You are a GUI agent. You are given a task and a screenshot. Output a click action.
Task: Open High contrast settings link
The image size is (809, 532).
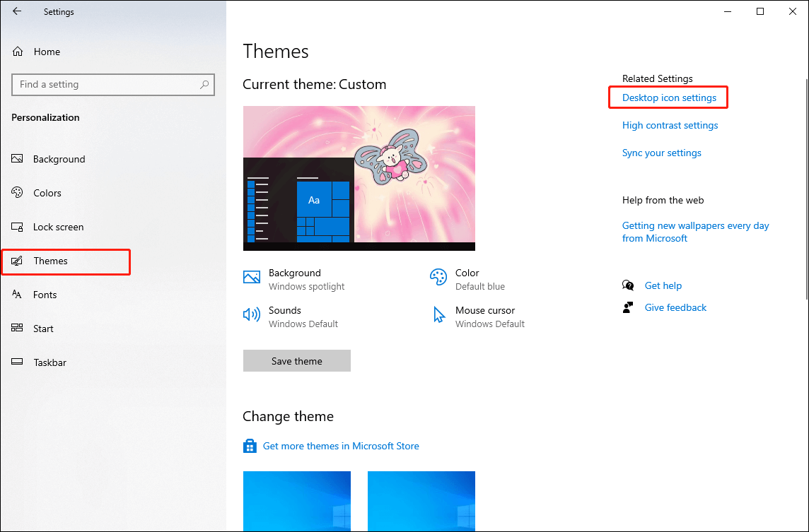pos(670,125)
